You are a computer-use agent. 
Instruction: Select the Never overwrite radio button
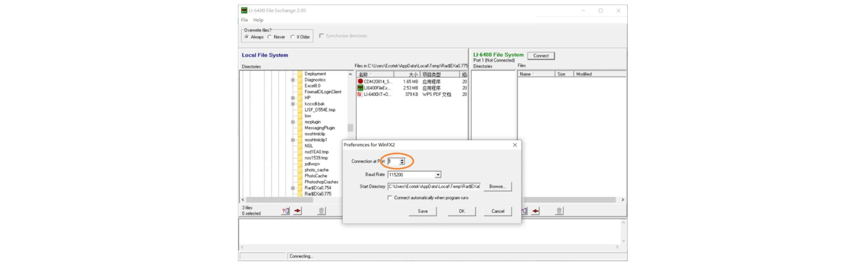270,37
